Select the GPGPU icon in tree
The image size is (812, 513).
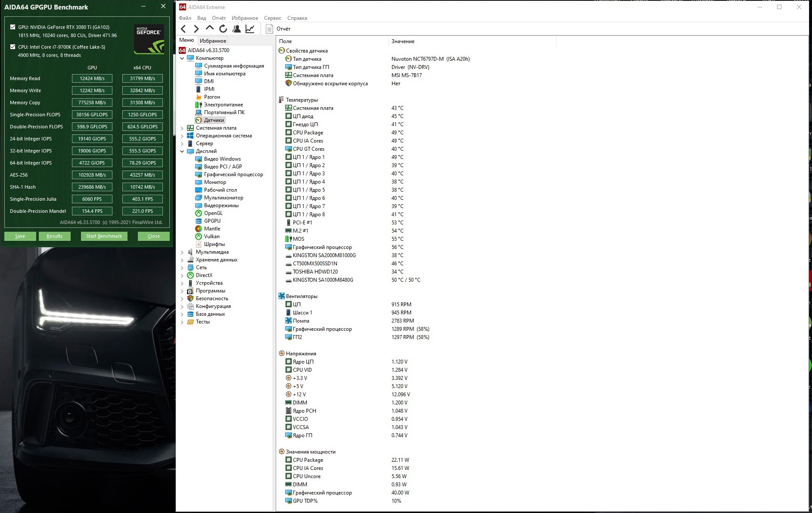pyautogui.click(x=199, y=221)
